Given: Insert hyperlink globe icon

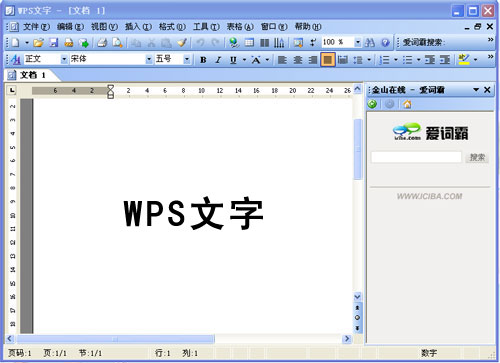Looking at the screenshot, I should tap(234, 42).
